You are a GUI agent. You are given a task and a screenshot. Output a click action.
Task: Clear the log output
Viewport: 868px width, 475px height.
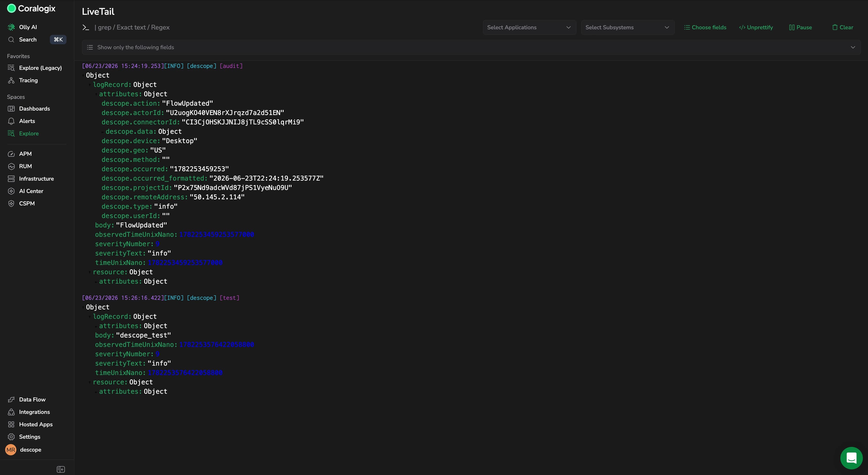842,27
